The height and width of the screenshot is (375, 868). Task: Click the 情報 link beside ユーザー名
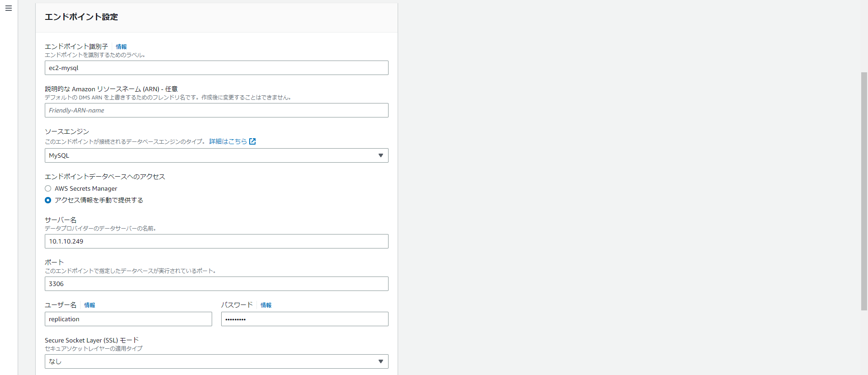[90, 305]
